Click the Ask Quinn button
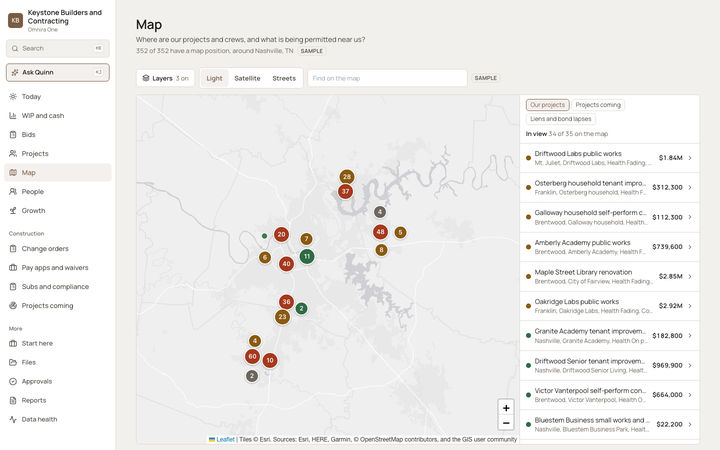Image resolution: width=720 pixels, height=450 pixels. [58, 73]
